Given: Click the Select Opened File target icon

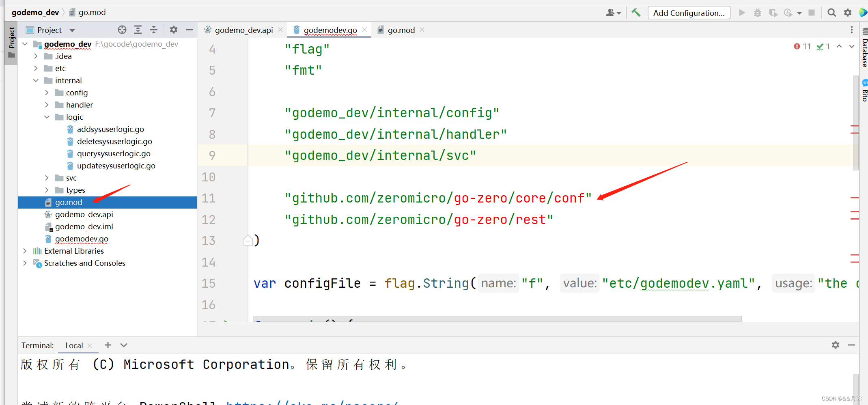Looking at the screenshot, I should point(122,30).
